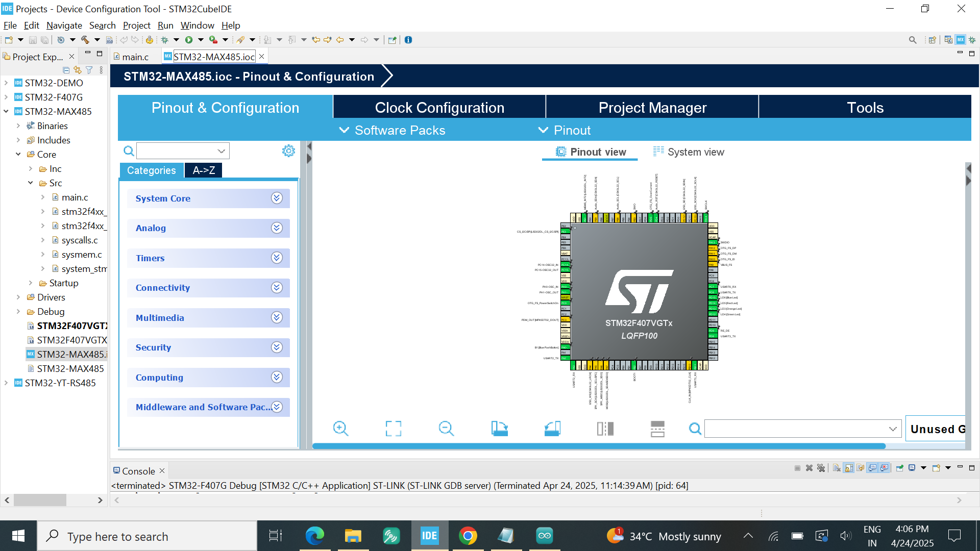Open the pin search combo box dropdown

[893, 429]
